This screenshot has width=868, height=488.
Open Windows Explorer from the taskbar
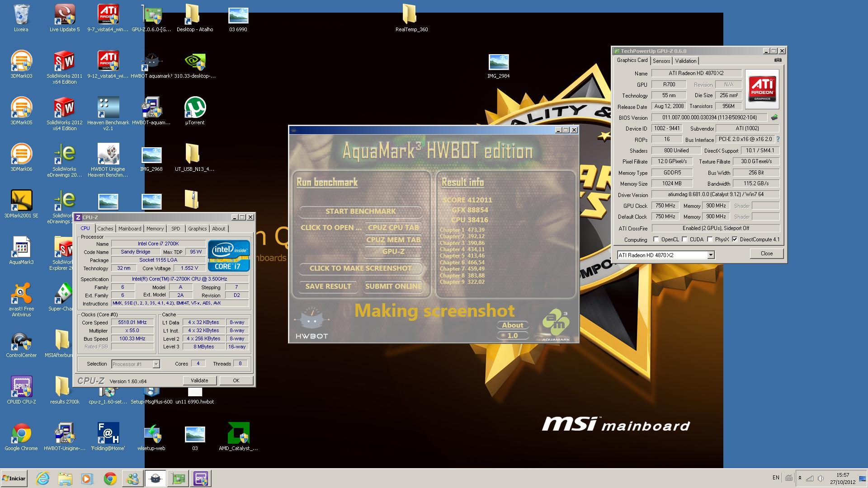[x=65, y=479]
